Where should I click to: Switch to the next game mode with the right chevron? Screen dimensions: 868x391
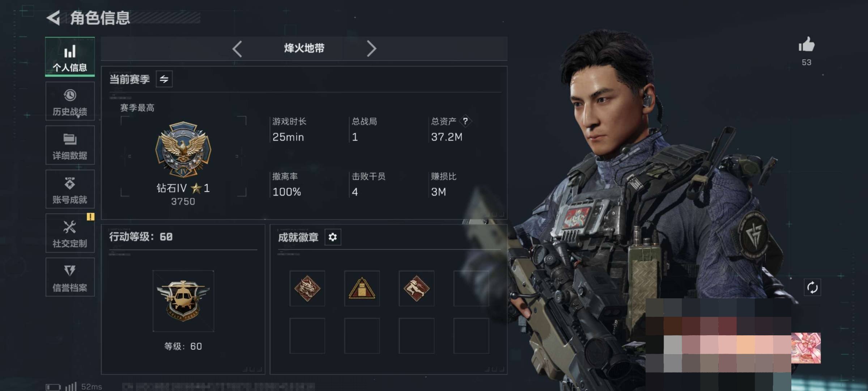point(371,49)
